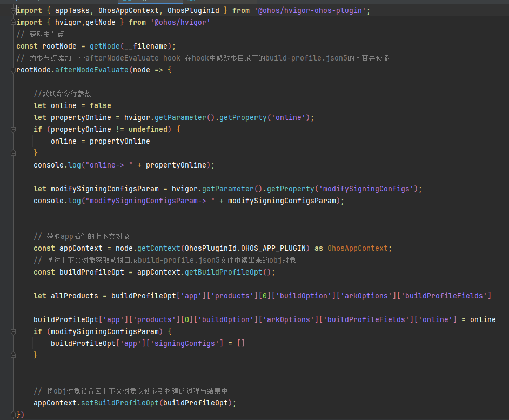The width and height of the screenshot is (509, 420).
Task: Click the ['online'] key before '= online'
Action: (x=436, y=319)
